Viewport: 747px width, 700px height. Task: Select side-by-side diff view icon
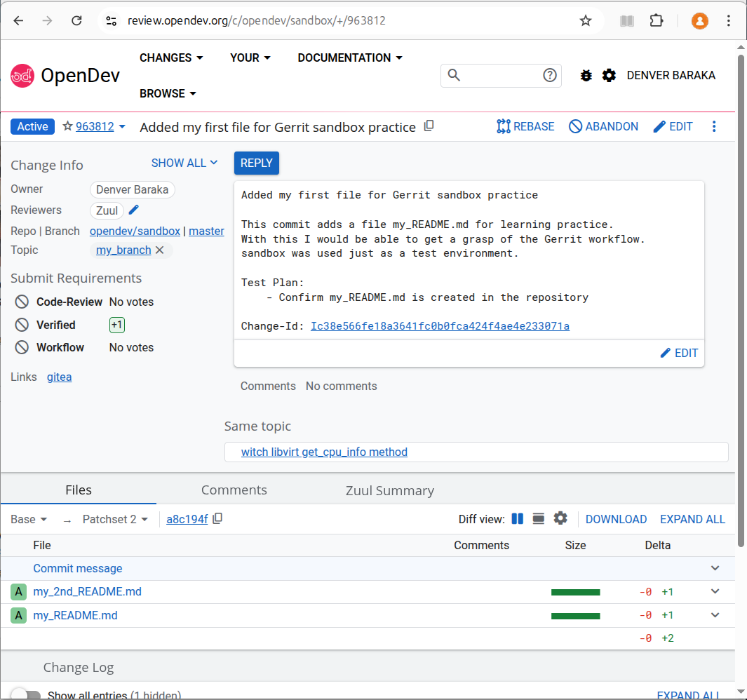518,519
